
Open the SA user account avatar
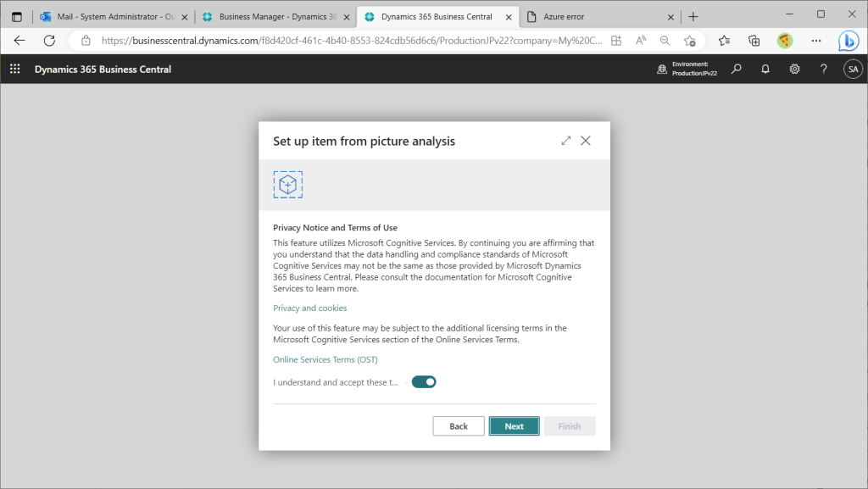pos(853,69)
